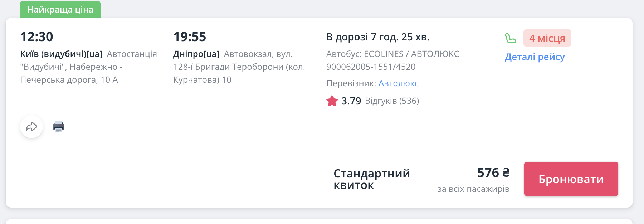Click the green seat icon

tap(511, 38)
